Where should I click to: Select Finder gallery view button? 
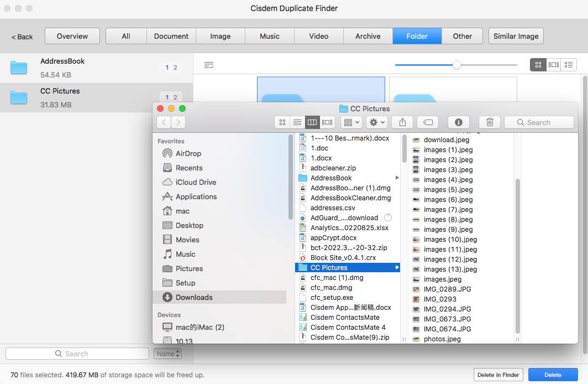[x=327, y=122]
